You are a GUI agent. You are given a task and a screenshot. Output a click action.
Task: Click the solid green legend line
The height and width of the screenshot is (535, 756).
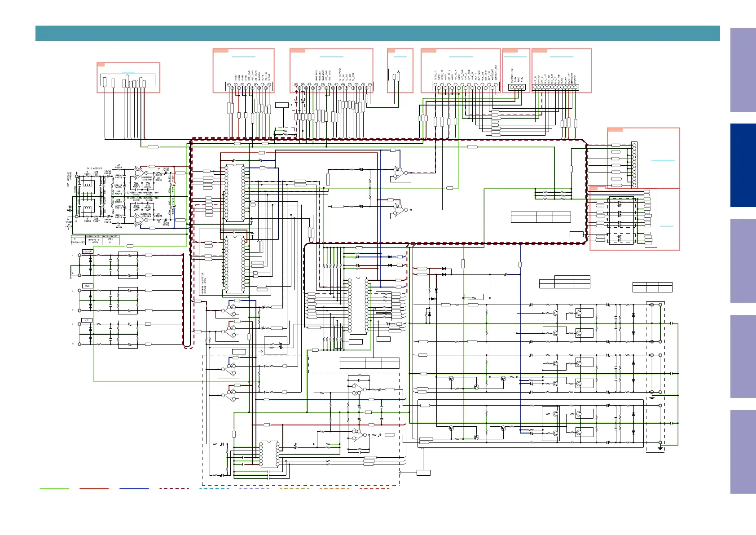tap(54, 488)
